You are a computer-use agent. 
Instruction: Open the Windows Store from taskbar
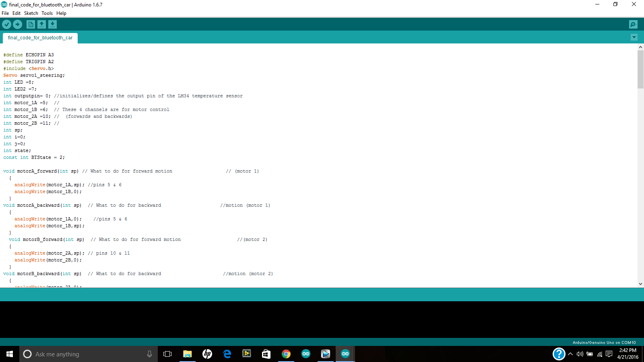266,354
